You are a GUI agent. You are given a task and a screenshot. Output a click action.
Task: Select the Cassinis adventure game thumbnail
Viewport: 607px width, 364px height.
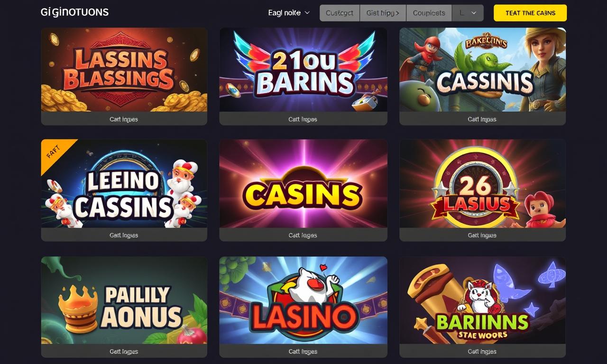(x=482, y=70)
